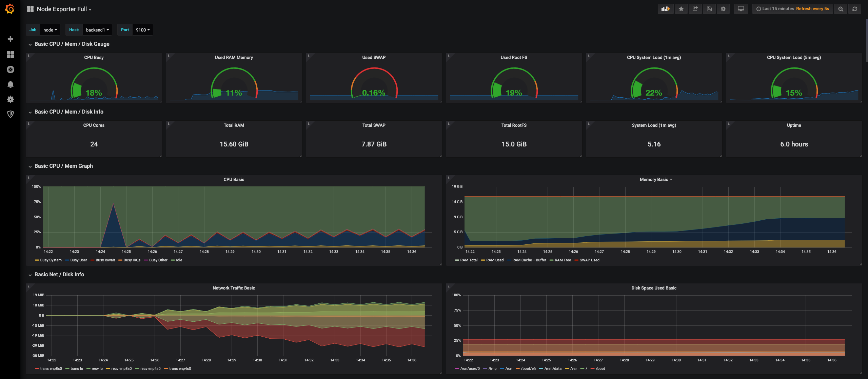Open Alerting bell icon in sidebar
The image size is (868, 379).
[x=11, y=84]
